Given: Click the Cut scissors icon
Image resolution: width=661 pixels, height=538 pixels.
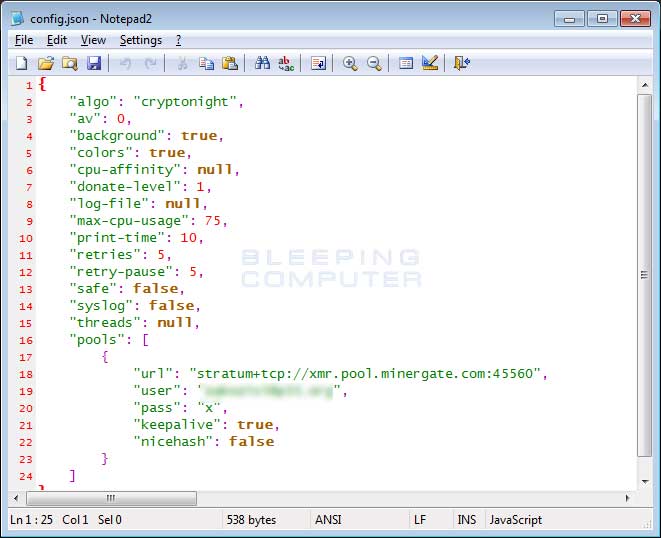Looking at the screenshot, I should [x=182, y=63].
